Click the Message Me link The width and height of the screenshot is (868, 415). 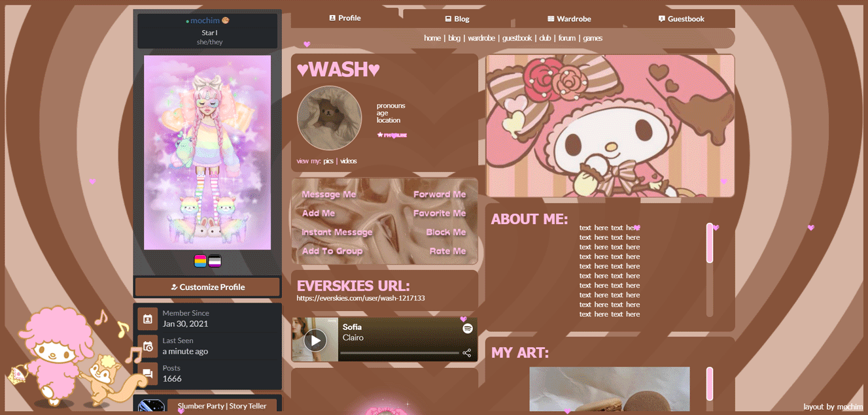point(329,194)
